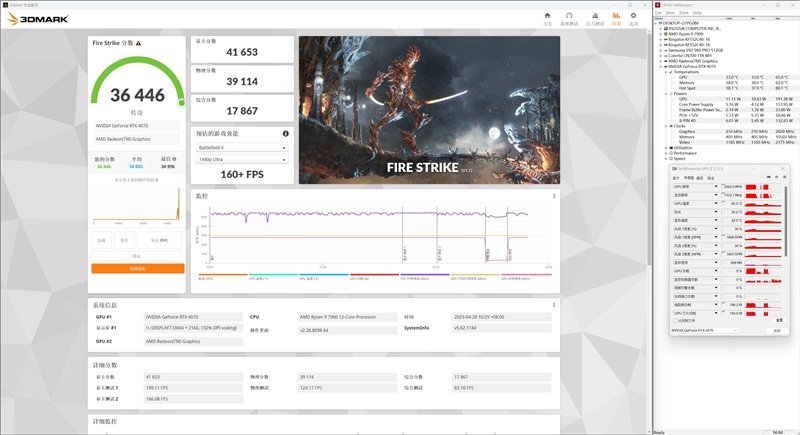Open the system info three-dot menu

(554, 305)
